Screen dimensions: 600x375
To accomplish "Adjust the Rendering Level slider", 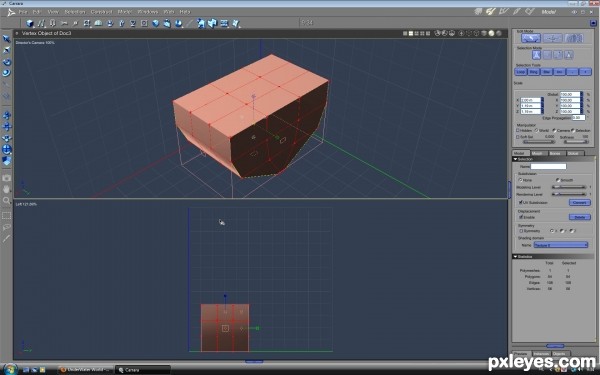I will click(x=568, y=194).
